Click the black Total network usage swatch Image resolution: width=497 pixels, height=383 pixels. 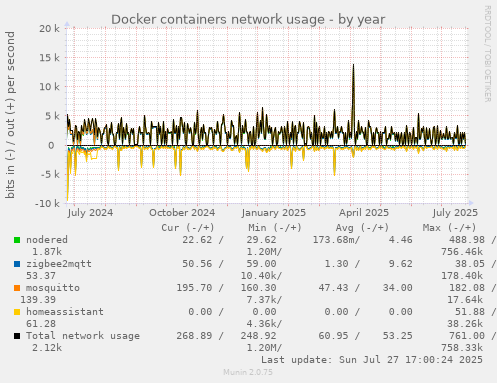tap(17, 336)
